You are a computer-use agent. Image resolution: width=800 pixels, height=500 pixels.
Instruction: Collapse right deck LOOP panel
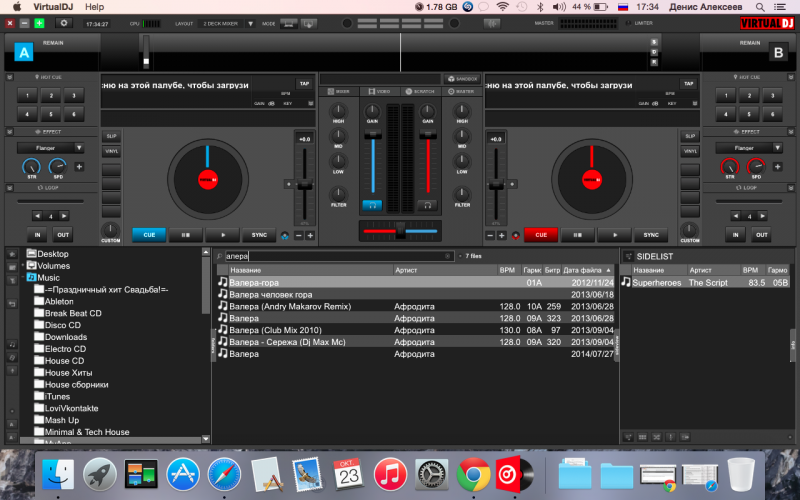(x=790, y=188)
